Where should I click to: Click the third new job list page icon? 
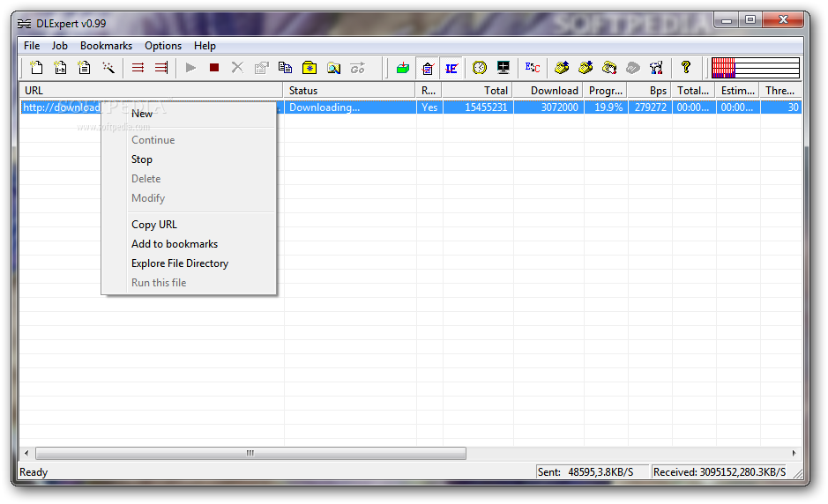point(84,68)
